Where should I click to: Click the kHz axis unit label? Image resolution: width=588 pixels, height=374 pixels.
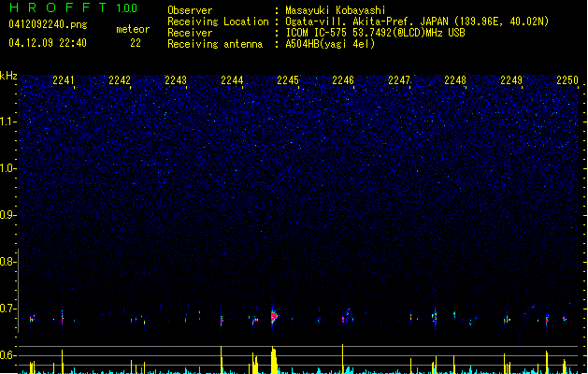coord(8,76)
